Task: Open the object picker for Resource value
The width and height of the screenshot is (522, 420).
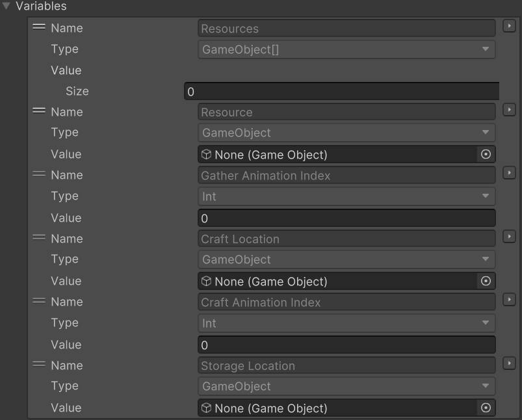Action: [x=485, y=155]
